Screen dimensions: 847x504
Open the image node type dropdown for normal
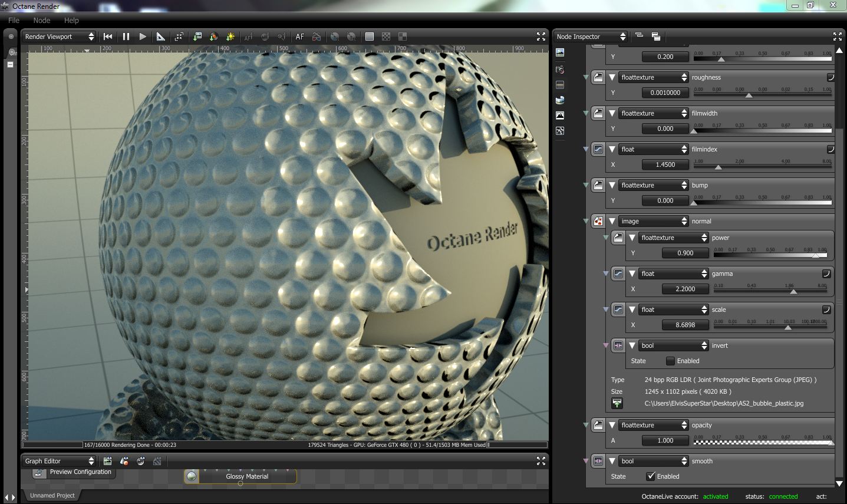coord(654,221)
